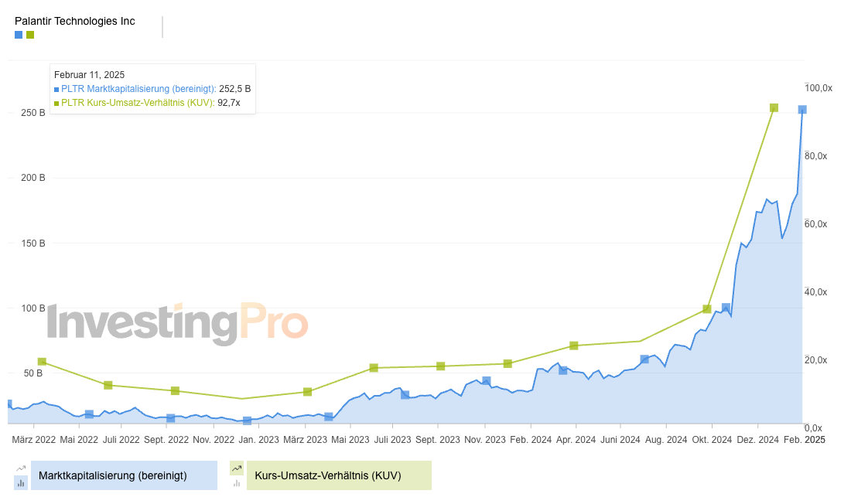The height and width of the screenshot is (504, 851).
Task: Click the tooltip line PLTR Kurs-Umsatz-Verhältnis (KUV)
Action: (x=147, y=103)
